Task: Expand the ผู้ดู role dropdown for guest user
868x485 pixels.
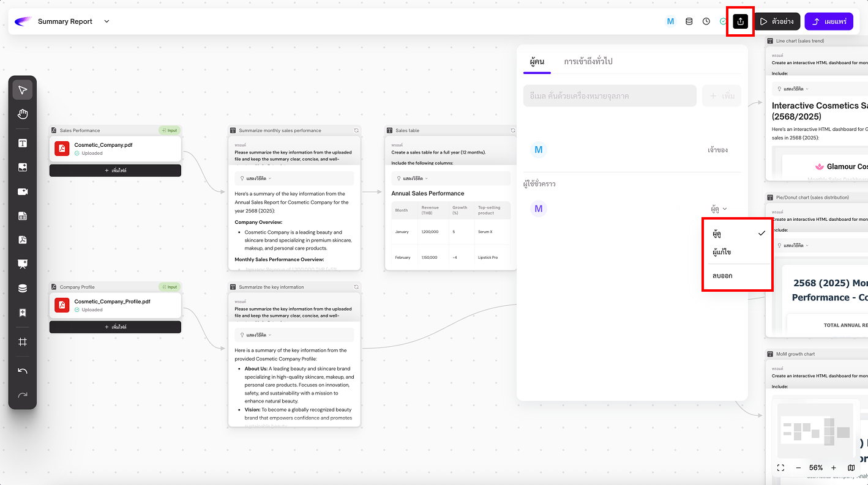Action: point(719,209)
